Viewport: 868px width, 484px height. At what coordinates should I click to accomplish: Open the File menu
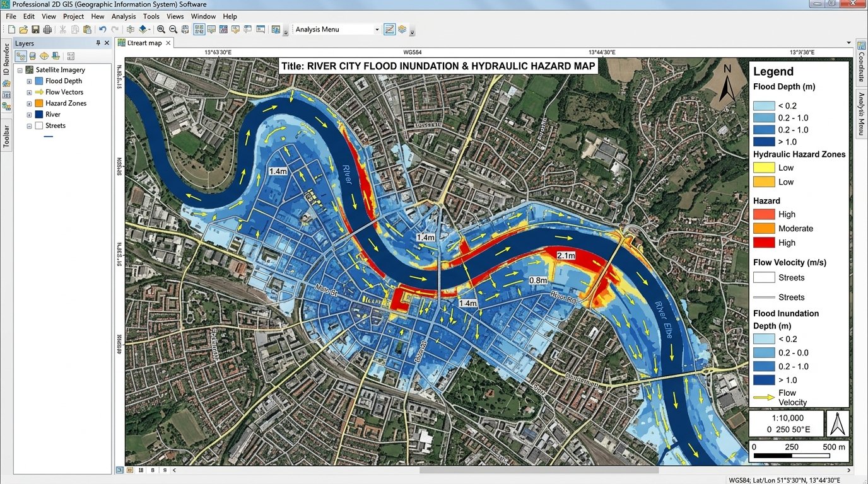(x=11, y=16)
